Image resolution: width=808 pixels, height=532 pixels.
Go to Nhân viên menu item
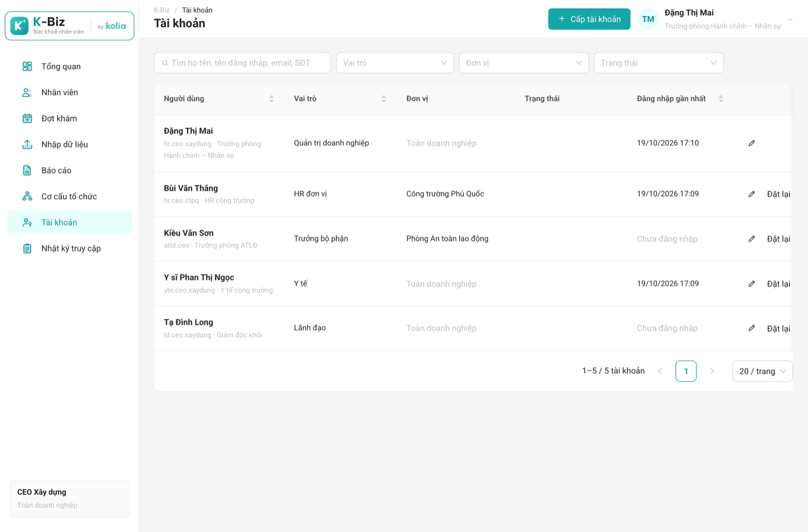click(69, 92)
